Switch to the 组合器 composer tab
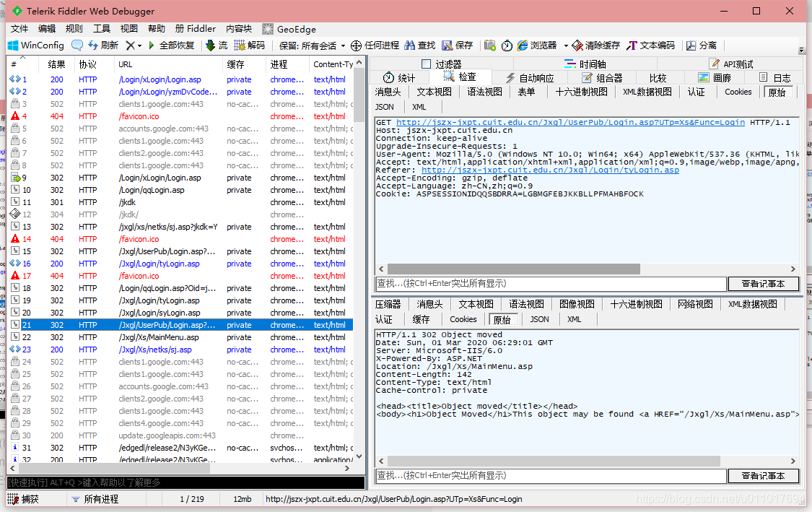 pyautogui.click(x=602, y=78)
